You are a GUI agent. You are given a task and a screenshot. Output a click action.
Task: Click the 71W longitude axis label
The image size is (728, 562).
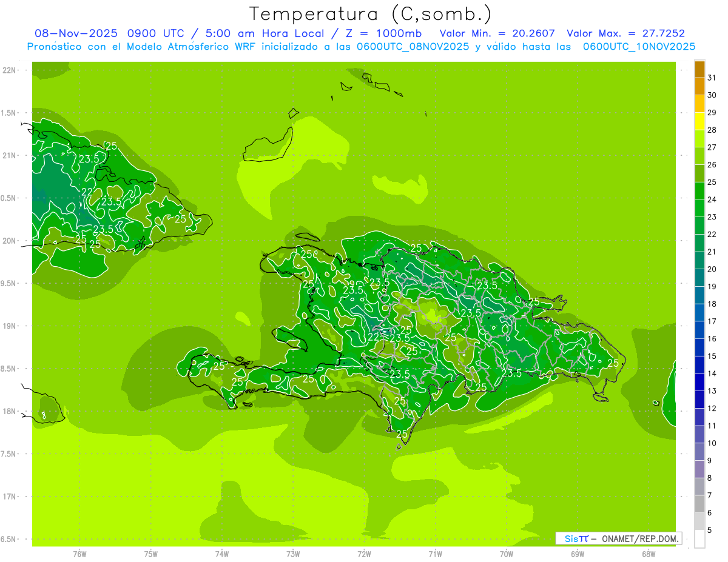click(x=435, y=554)
